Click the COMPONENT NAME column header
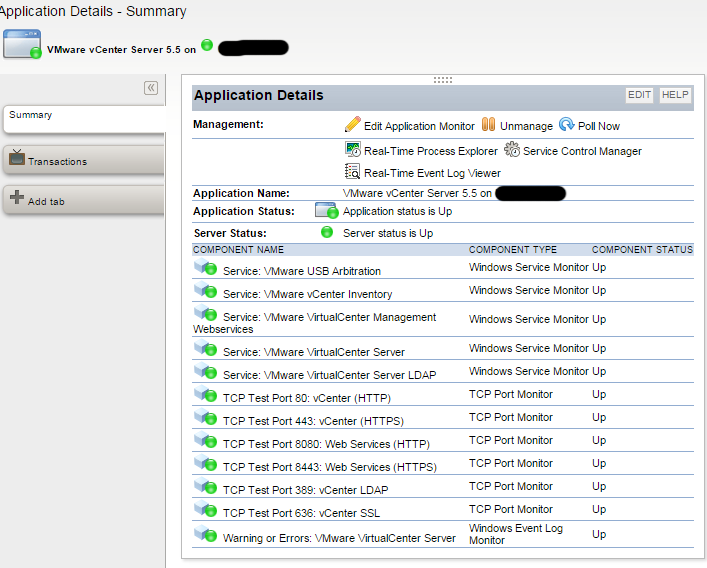Screen dimensions: 707x568 click(x=239, y=250)
